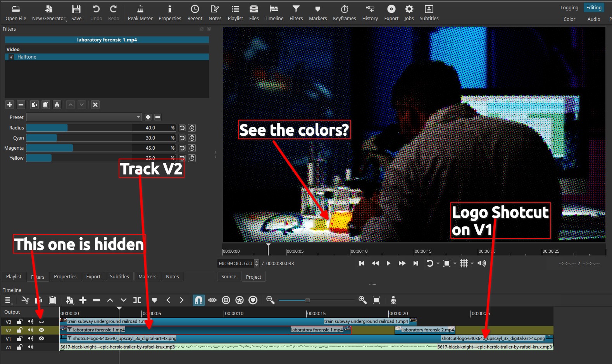The image size is (612, 364).
Task: Click record audio microphone icon
Action: [393, 300]
